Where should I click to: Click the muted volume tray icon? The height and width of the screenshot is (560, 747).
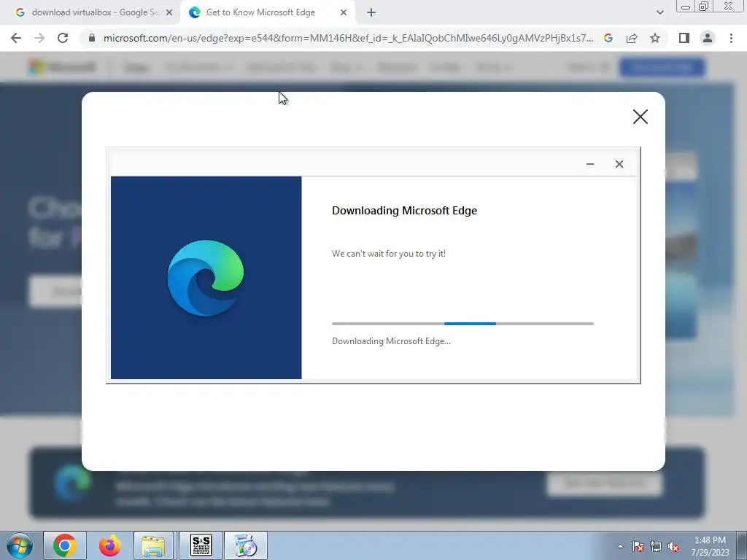[x=673, y=547]
